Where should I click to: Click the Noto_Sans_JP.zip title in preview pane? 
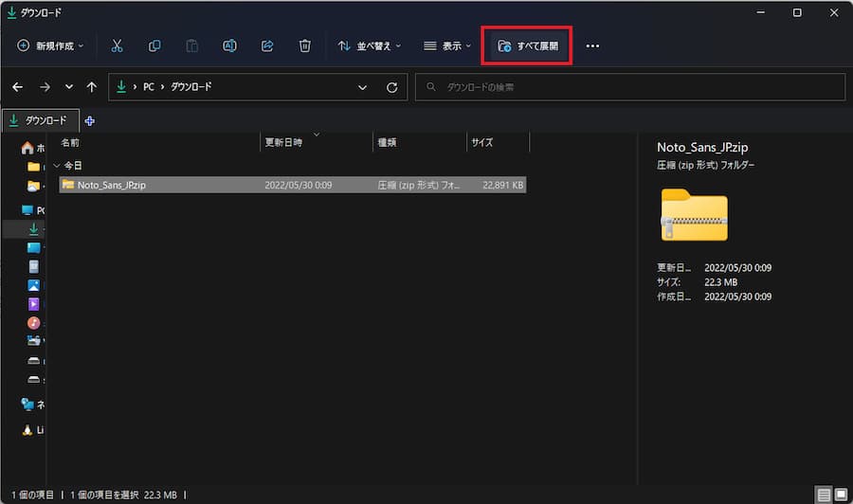(702, 148)
